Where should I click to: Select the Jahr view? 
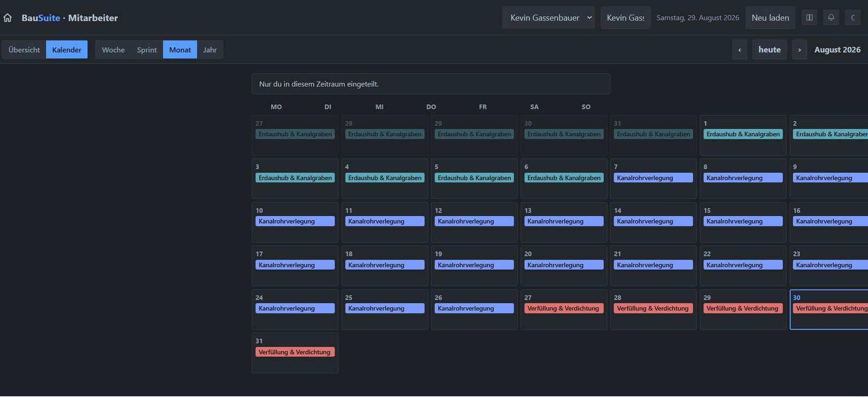[x=210, y=50]
